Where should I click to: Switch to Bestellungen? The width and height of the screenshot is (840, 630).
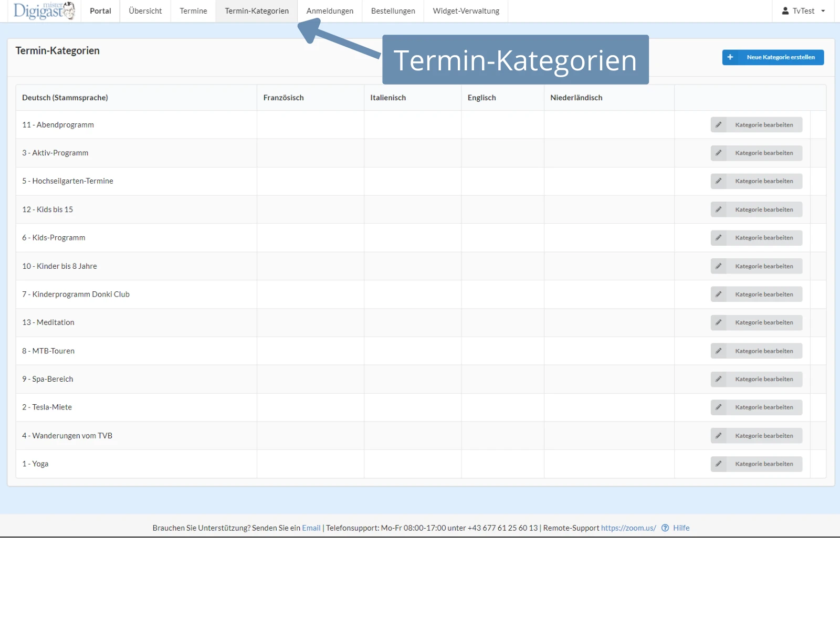(x=392, y=10)
